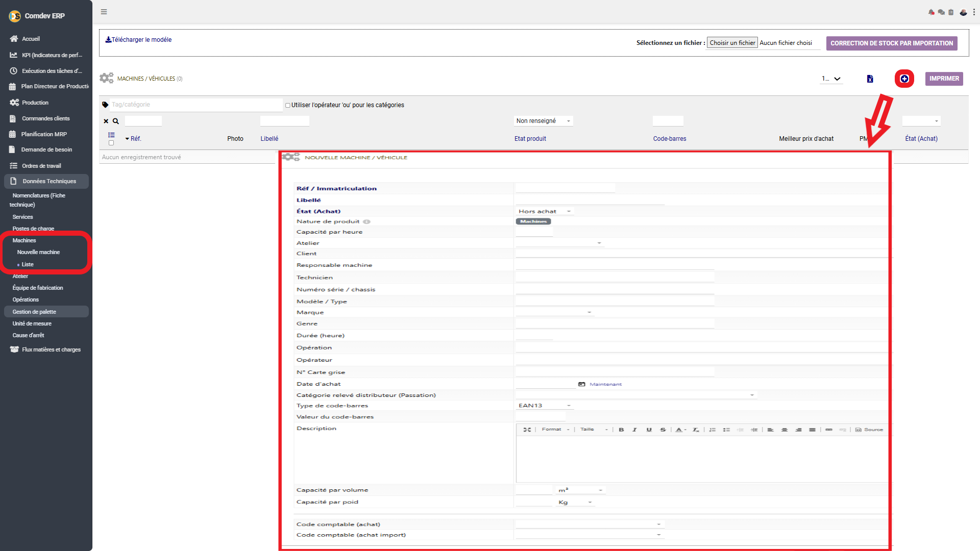Apply bold in the description editor

(x=621, y=430)
